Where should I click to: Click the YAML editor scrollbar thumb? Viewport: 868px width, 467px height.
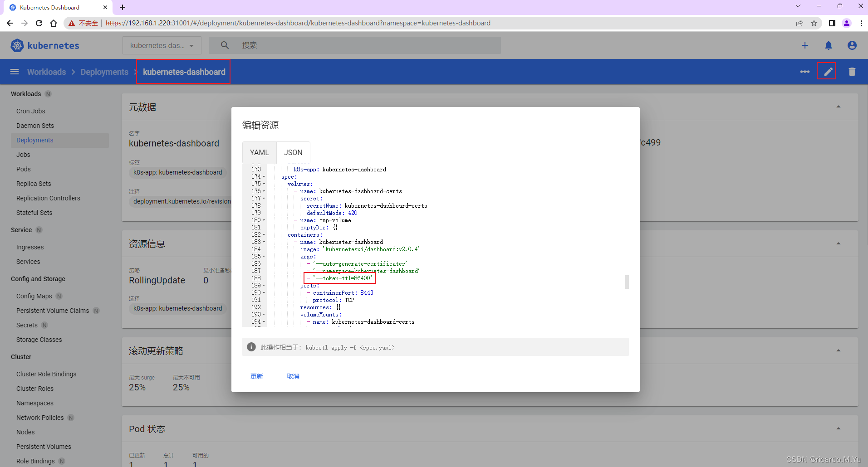[627, 282]
